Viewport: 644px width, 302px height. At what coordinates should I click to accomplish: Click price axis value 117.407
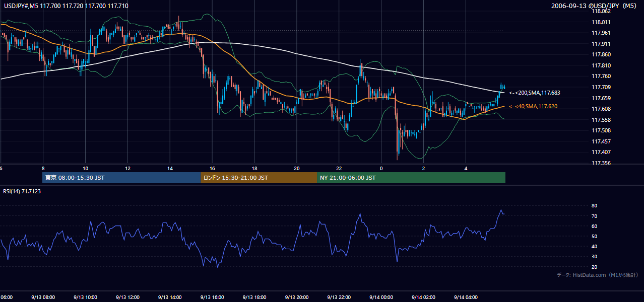(601, 152)
